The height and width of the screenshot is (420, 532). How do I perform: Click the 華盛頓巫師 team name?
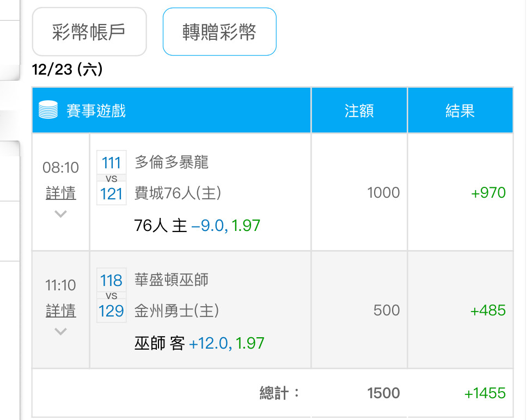[x=172, y=280]
